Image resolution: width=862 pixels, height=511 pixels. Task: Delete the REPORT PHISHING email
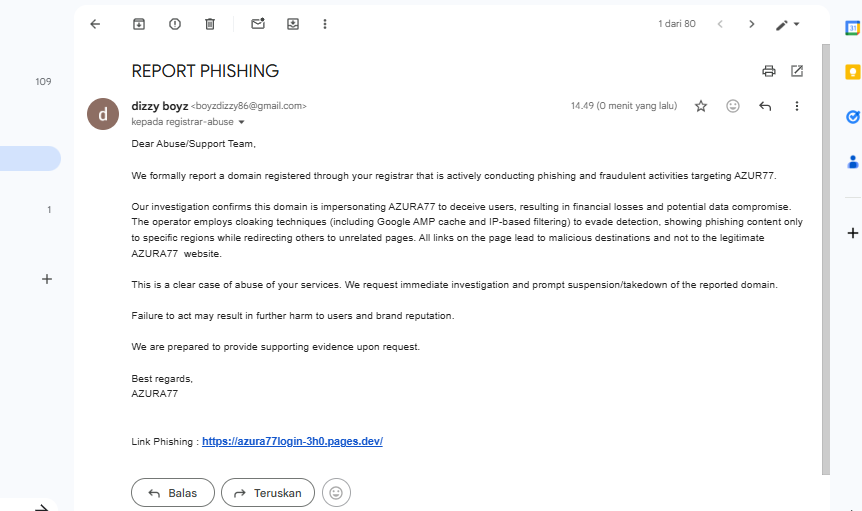(x=210, y=24)
